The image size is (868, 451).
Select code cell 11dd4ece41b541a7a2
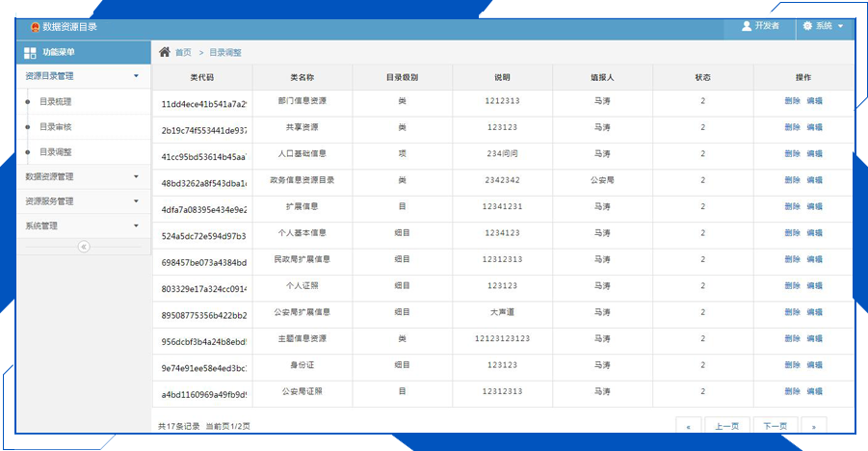203,104
